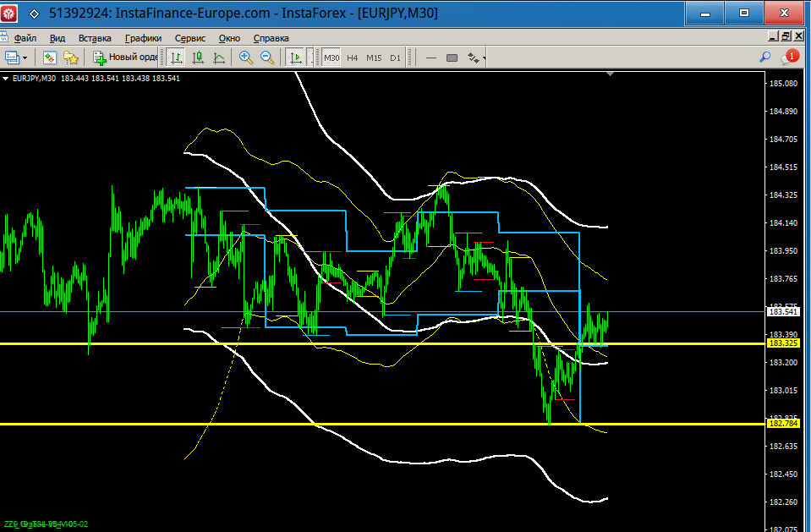Switch chart to bar chart mode

[177, 58]
